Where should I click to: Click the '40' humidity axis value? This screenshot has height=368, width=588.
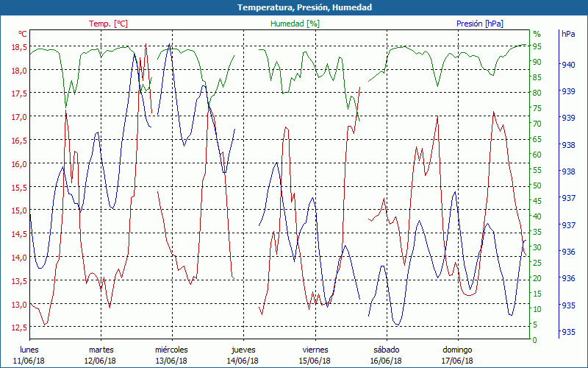pyautogui.click(x=537, y=216)
